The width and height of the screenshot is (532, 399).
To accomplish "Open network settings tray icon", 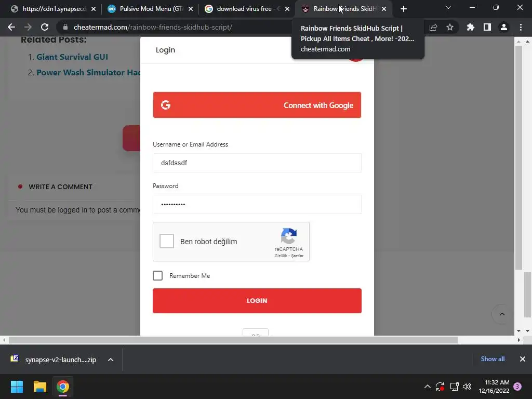I will pyautogui.click(x=454, y=387).
